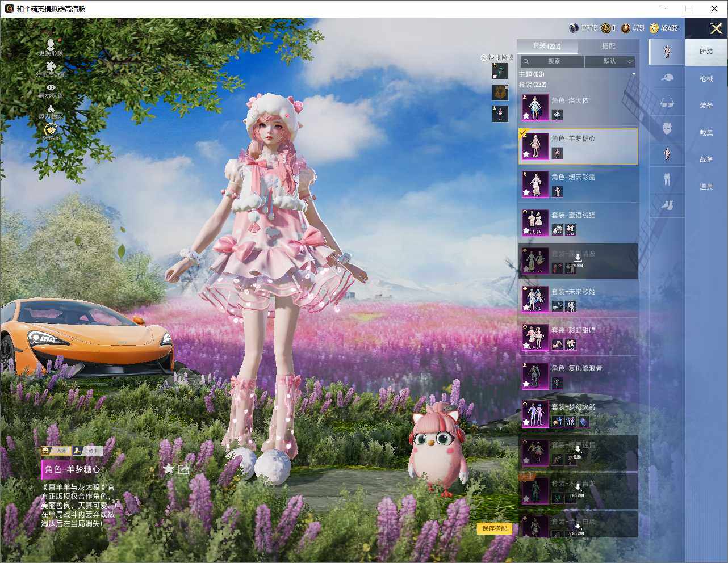The width and height of the screenshot is (728, 563).
Task: Click the 43432 gold coin icon
Action: click(654, 28)
